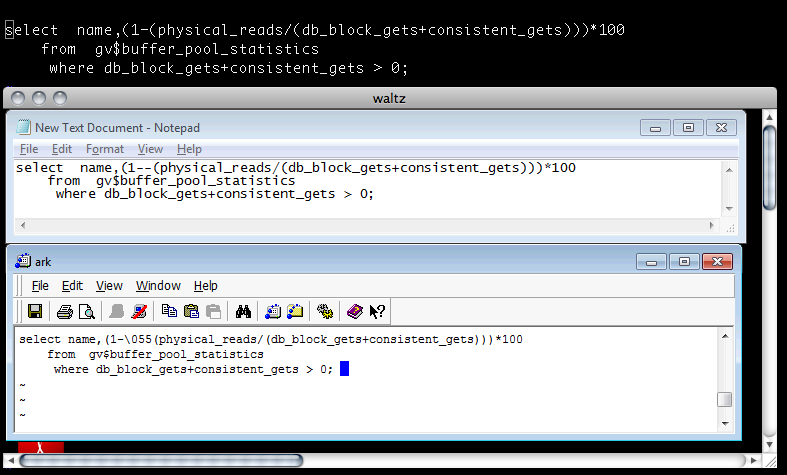The image size is (787, 475).
Task: Click the ark menu bar drag handle
Action: [20, 286]
